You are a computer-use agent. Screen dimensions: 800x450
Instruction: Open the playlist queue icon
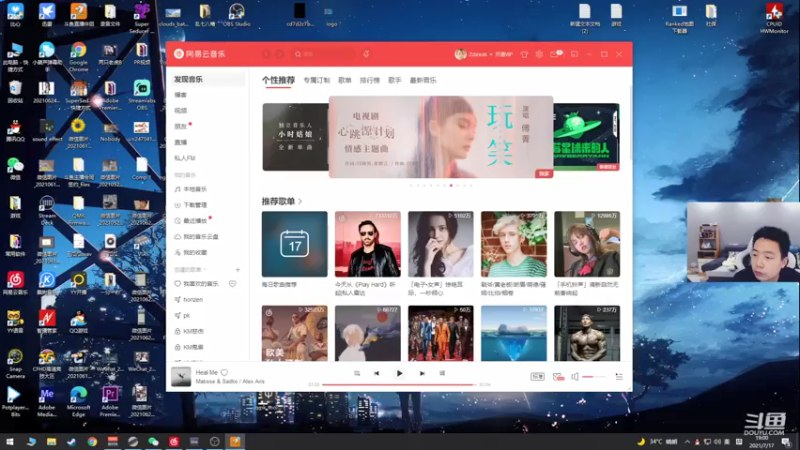(x=619, y=377)
